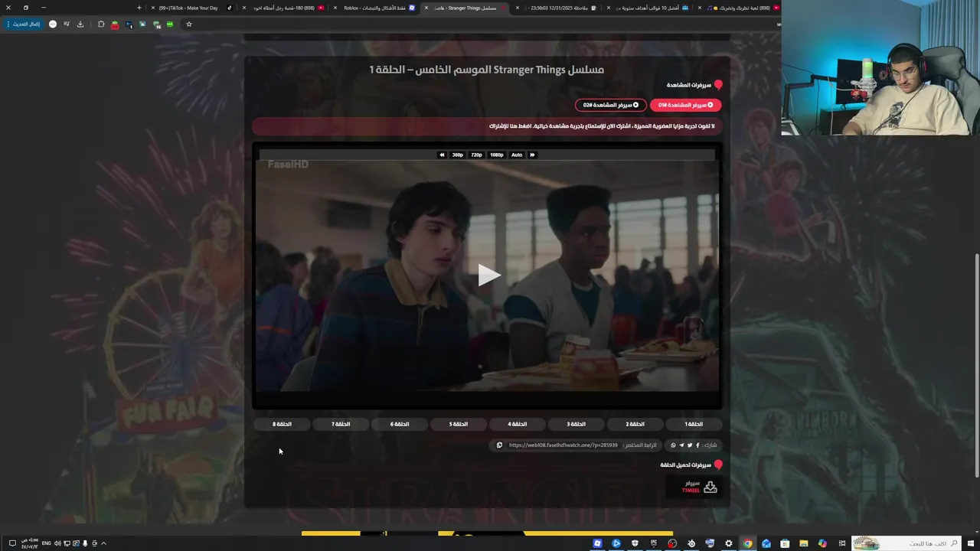Screen dimensions: 980x551
Task: Open File Explorer from taskbar
Action: [803, 543]
